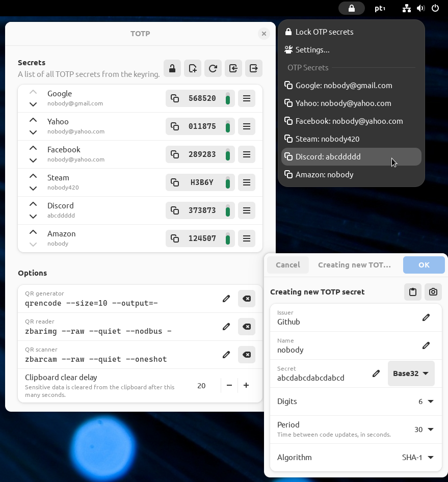Click the clipboard delay value 20
The height and width of the screenshot is (482, 448).
[201, 386]
